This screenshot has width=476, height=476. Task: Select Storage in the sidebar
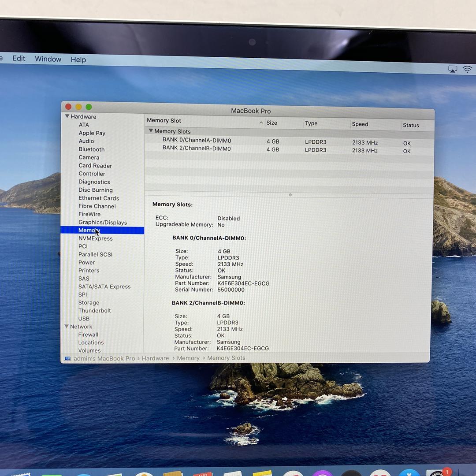click(89, 303)
